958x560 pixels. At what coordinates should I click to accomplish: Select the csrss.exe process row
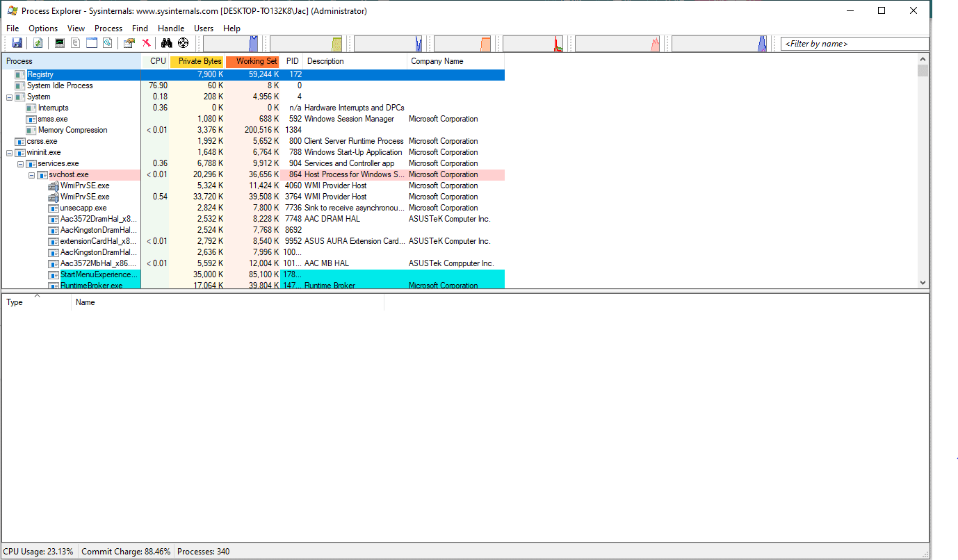[x=253, y=141]
